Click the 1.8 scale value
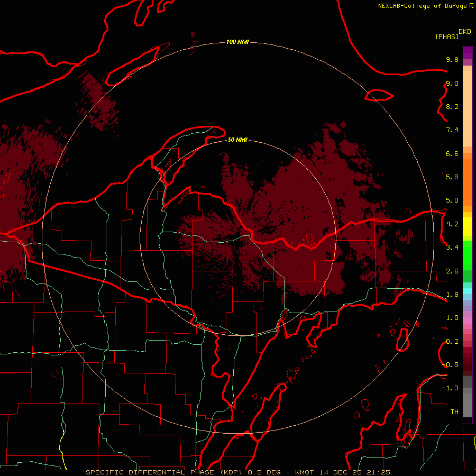Viewport: 476px width, 476px height. 452,294
